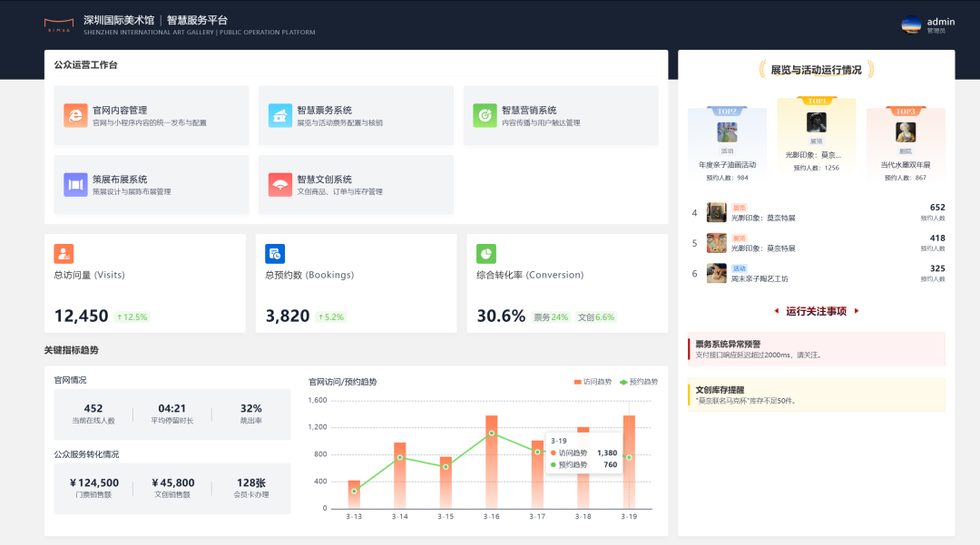Click the 325 预约人数 value
The width and height of the screenshot is (980, 545).
coord(937,268)
